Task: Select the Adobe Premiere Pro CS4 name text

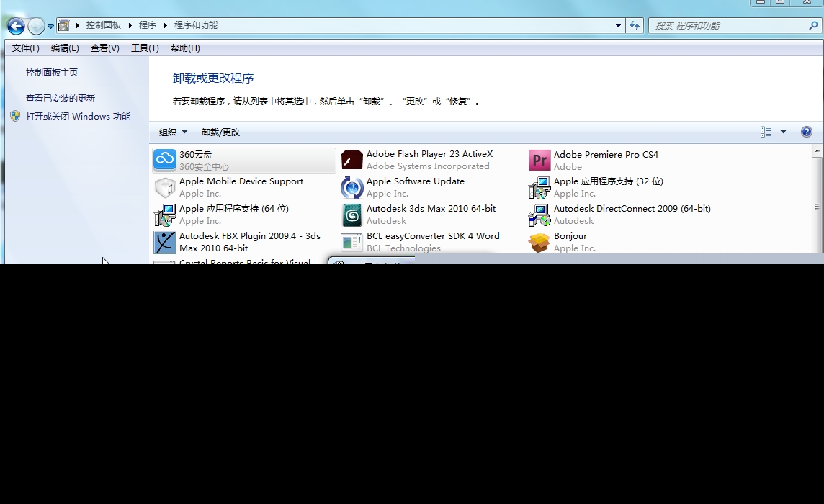Action: click(x=606, y=155)
